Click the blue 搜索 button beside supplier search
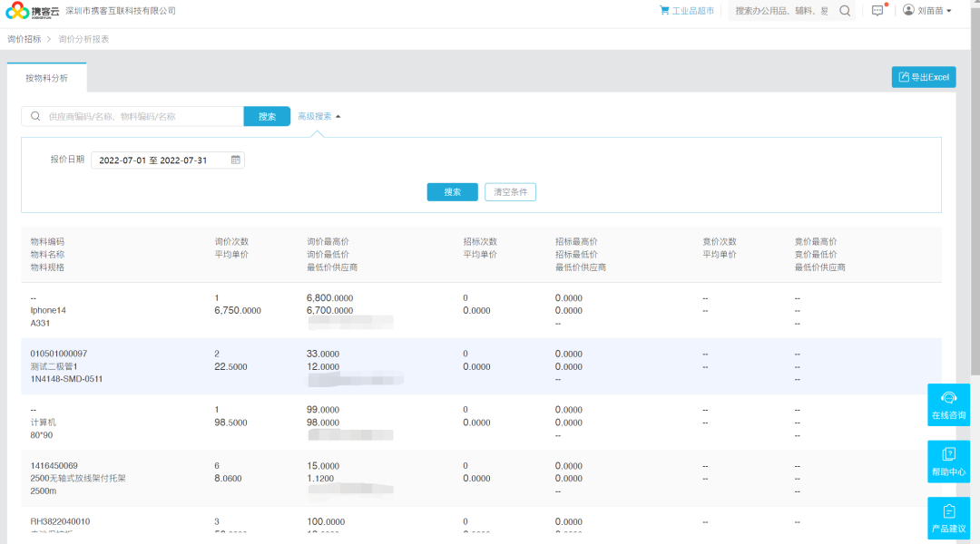980x544 pixels. point(267,116)
